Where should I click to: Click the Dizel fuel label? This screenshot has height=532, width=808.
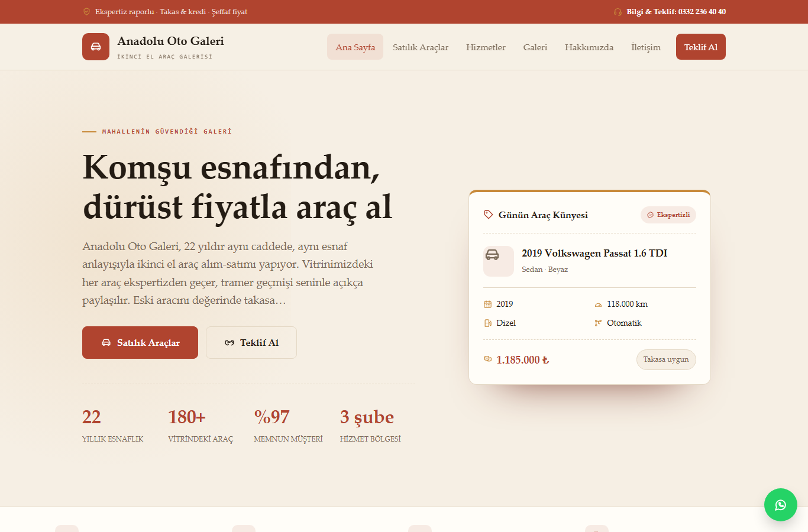506,323
